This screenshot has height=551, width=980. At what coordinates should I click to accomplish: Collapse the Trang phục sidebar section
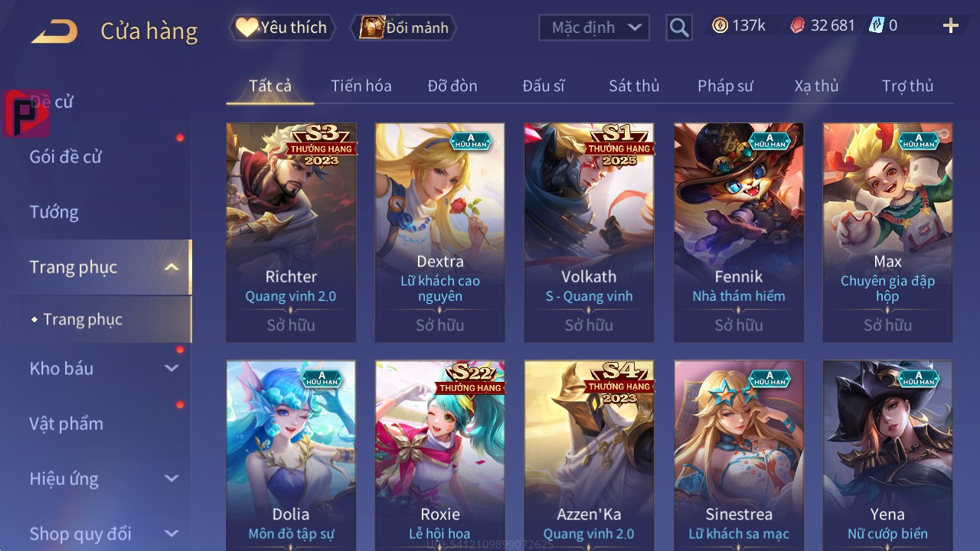171,267
